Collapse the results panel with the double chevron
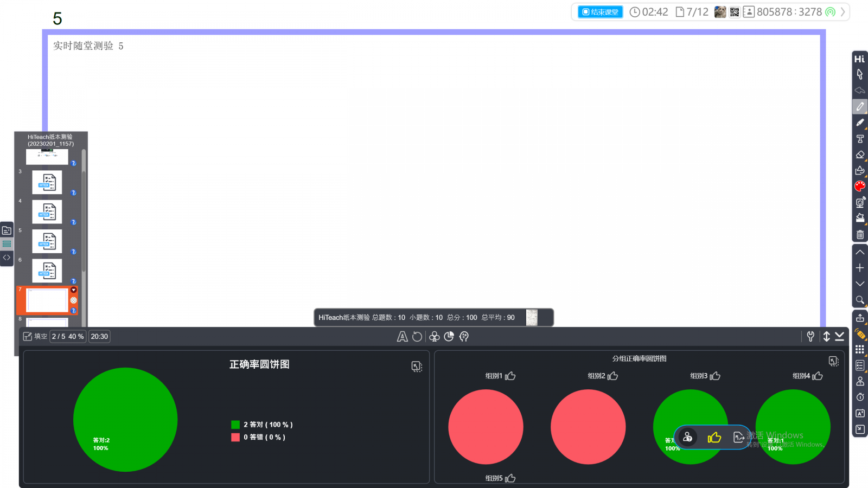 tap(840, 336)
